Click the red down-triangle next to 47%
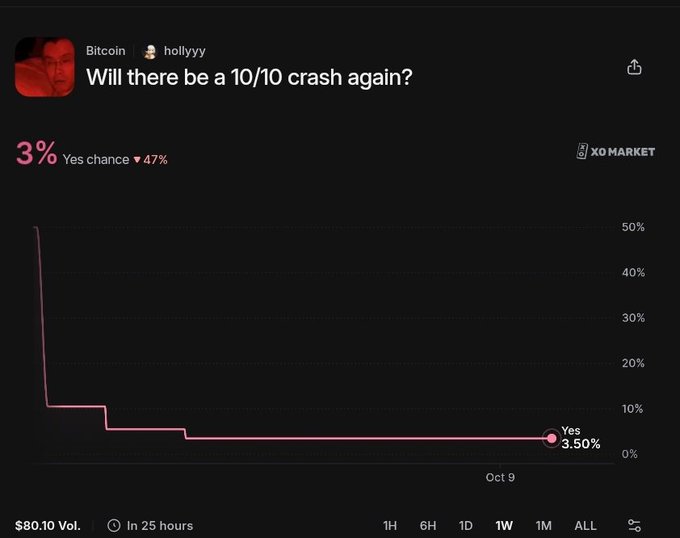Screen dimensions: 680x538 (137, 160)
